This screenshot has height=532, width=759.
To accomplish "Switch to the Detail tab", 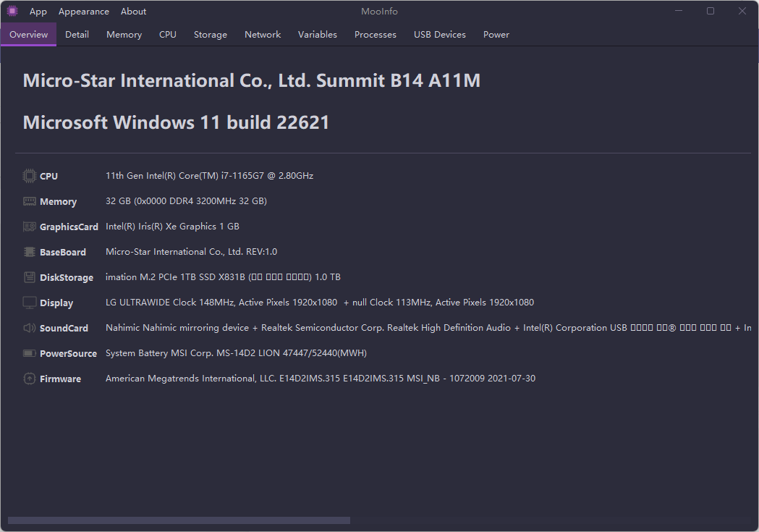I will tap(77, 34).
